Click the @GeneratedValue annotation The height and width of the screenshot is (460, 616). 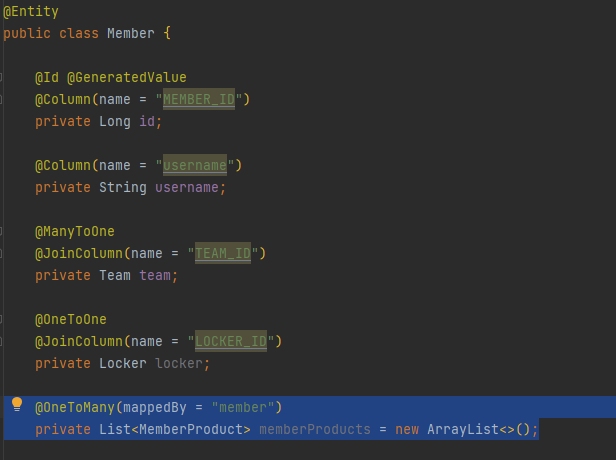(x=126, y=77)
